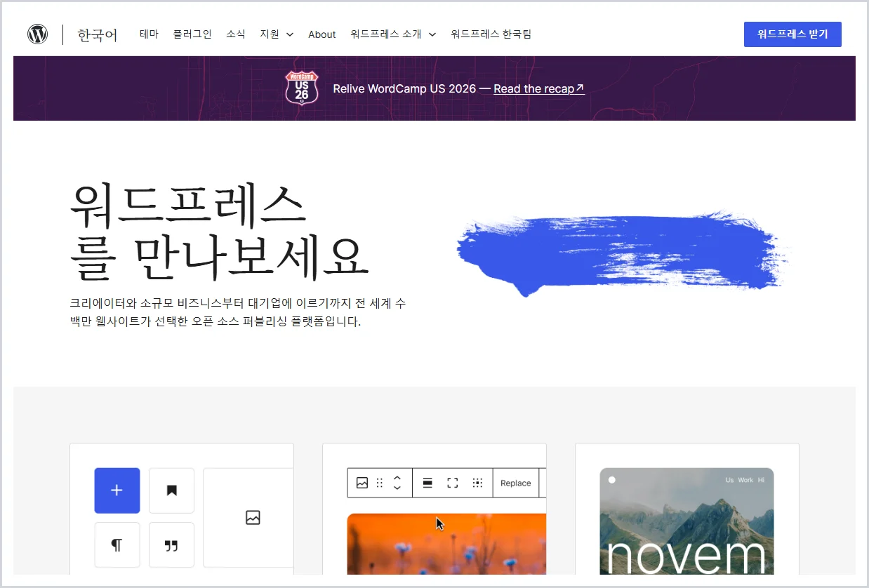
Task: Click the quote block icon
Action: click(171, 545)
